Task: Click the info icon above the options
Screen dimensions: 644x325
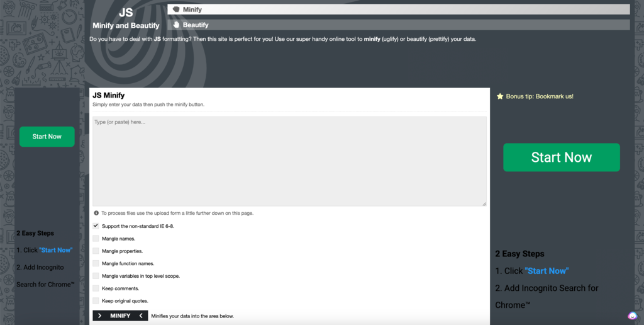Action: (96, 213)
